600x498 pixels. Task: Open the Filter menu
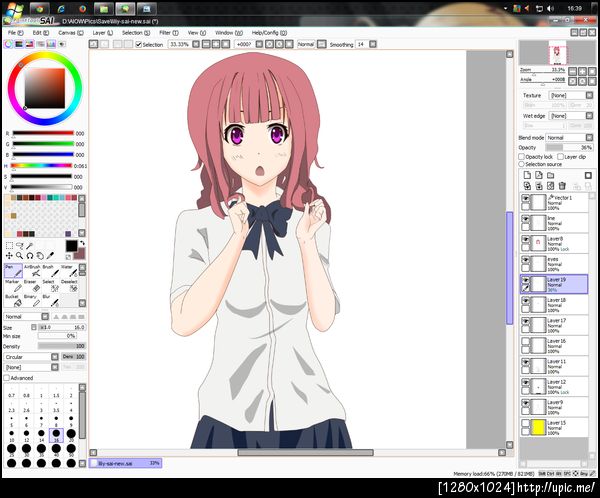[x=169, y=33]
